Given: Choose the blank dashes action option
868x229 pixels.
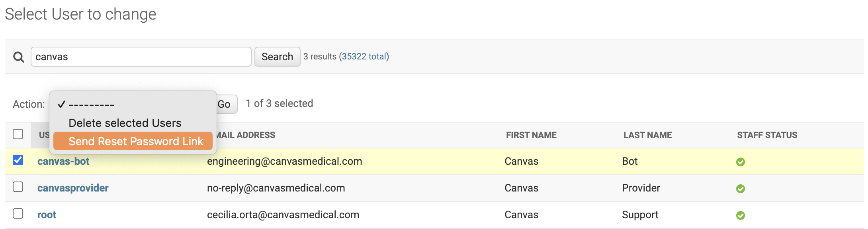Looking at the screenshot, I should (x=92, y=105).
